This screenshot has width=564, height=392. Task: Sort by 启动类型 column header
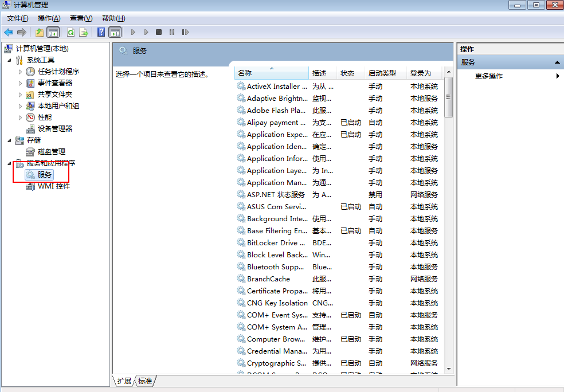(x=386, y=73)
